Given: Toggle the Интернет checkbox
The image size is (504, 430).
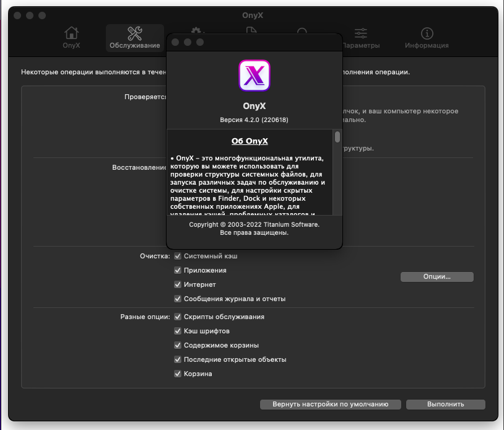Looking at the screenshot, I should pyautogui.click(x=178, y=284).
